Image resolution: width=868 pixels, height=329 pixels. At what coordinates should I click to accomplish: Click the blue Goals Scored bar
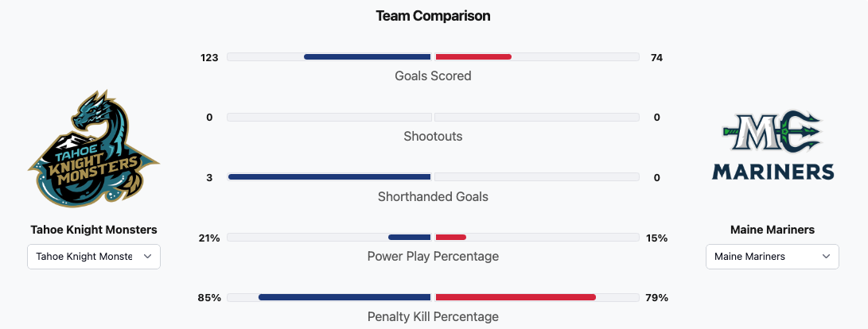click(367, 57)
